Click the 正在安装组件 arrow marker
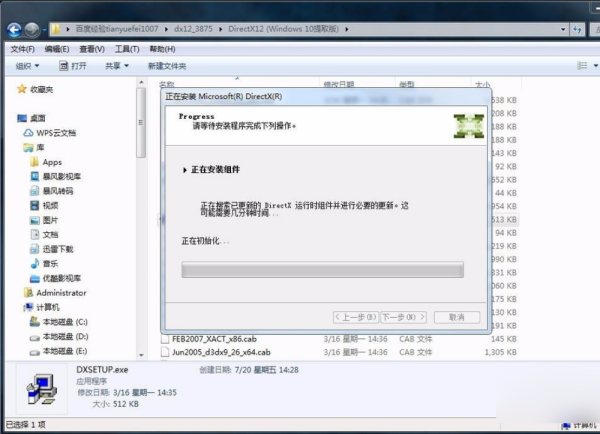600x434 pixels. [185, 170]
